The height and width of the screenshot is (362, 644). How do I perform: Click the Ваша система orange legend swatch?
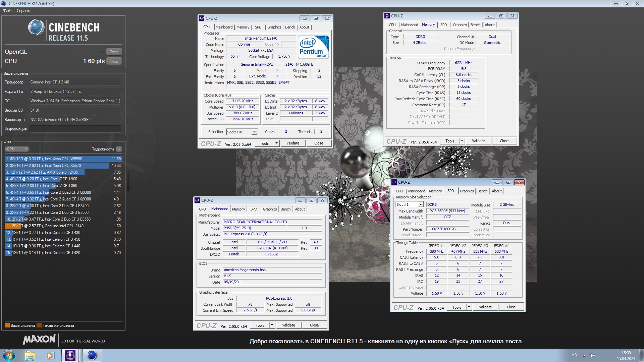click(x=7, y=325)
